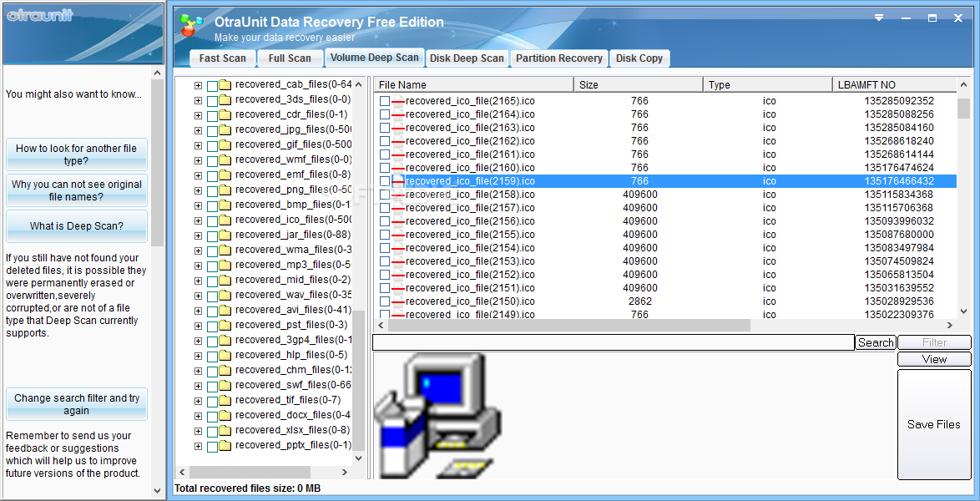Select the recovered_chm_files tree item

293,370
